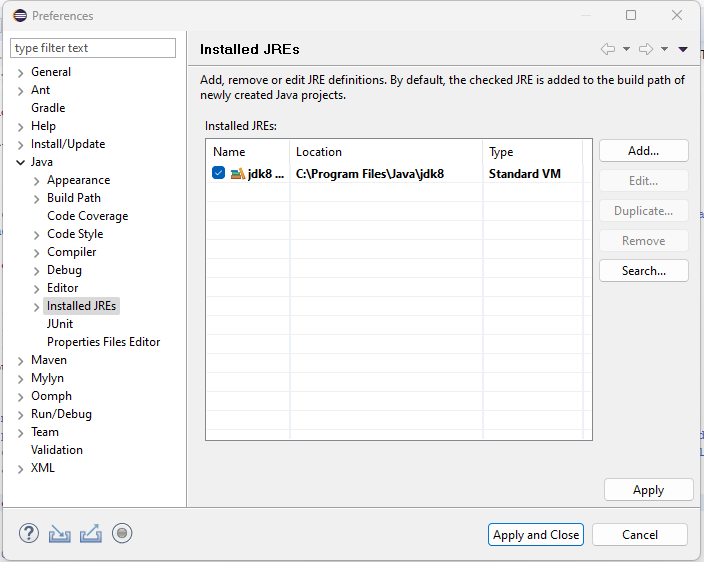Select Gradle in the preferences tree
704x562 pixels.
coord(48,108)
